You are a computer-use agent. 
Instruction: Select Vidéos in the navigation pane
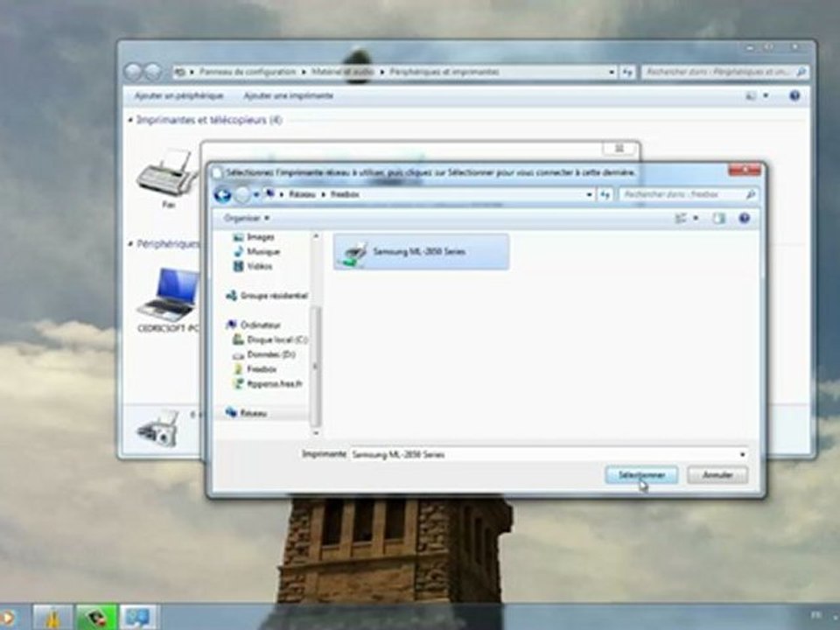(254, 266)
